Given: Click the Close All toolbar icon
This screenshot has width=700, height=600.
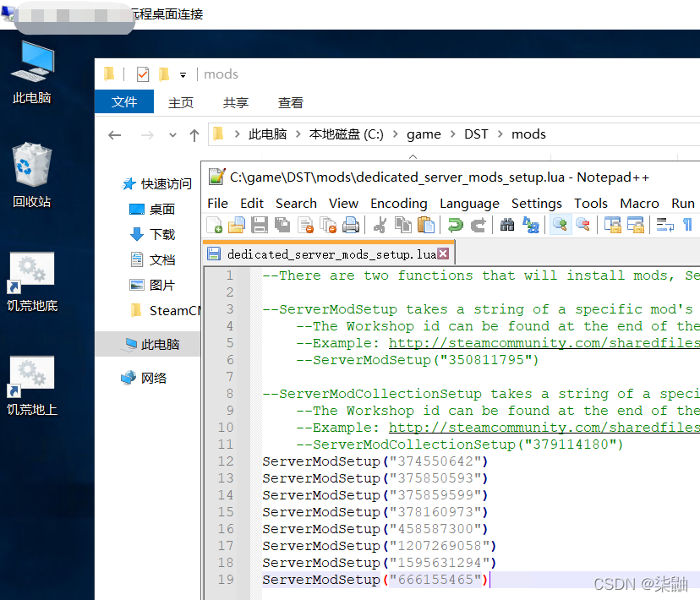Looking at the screenshot, I should (328, 226).
